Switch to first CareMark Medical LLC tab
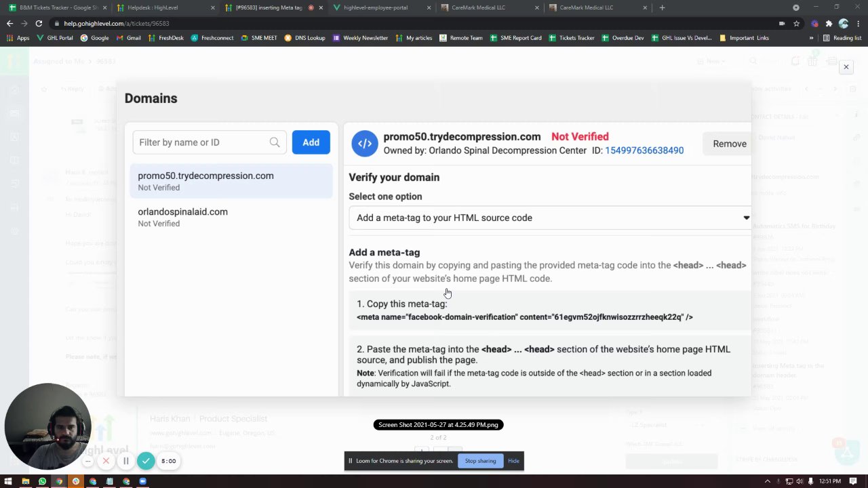The height and width of the screenshot is (488, 868). [x=488, y=7]
